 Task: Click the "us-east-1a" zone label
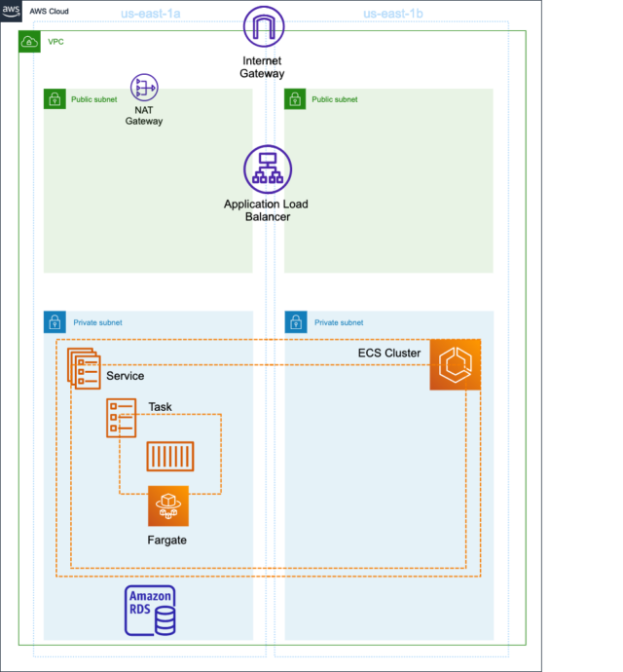150,14
